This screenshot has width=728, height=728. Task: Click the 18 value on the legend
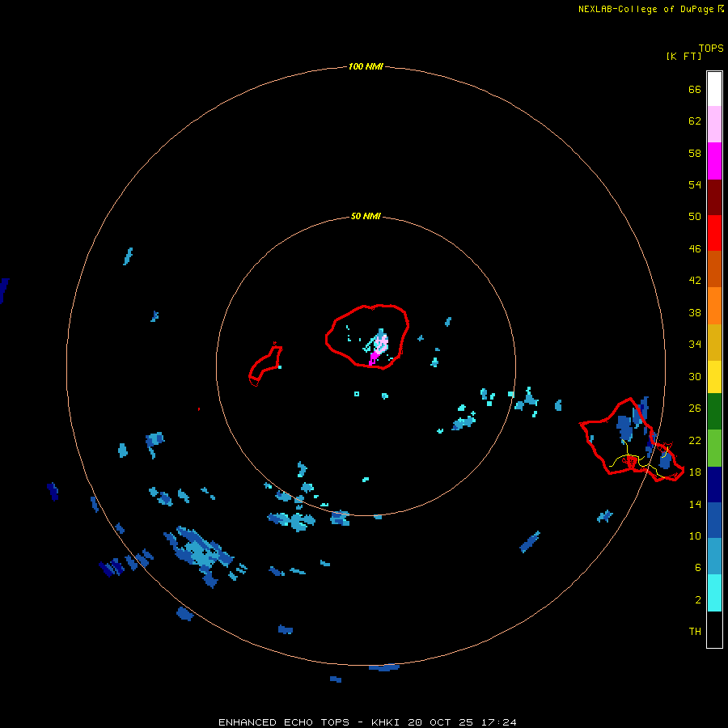tap(695, 472)
